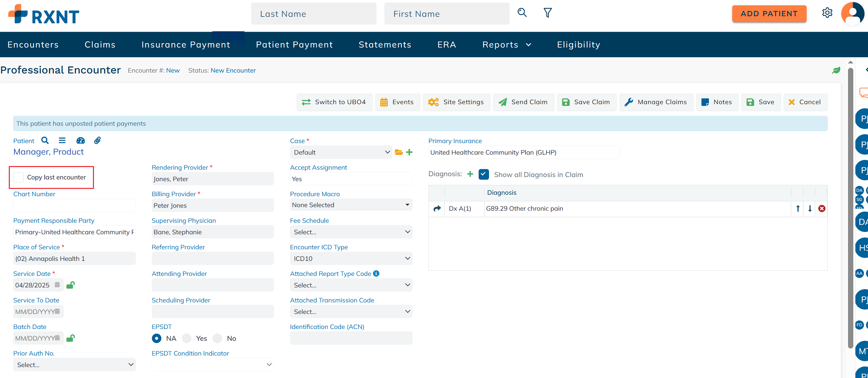Viewport: 868px width, 378px height.
Task: Click Save Claim button
Action: (586, 102)
